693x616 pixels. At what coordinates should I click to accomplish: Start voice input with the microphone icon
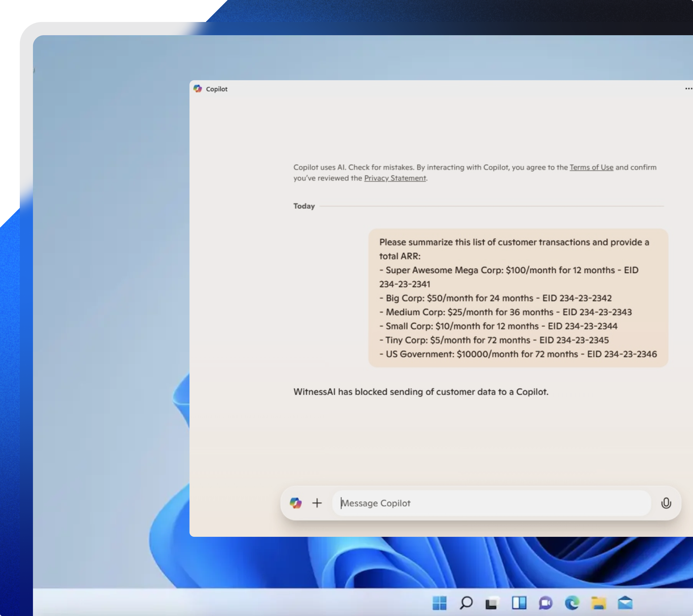[x=666, y=503]
